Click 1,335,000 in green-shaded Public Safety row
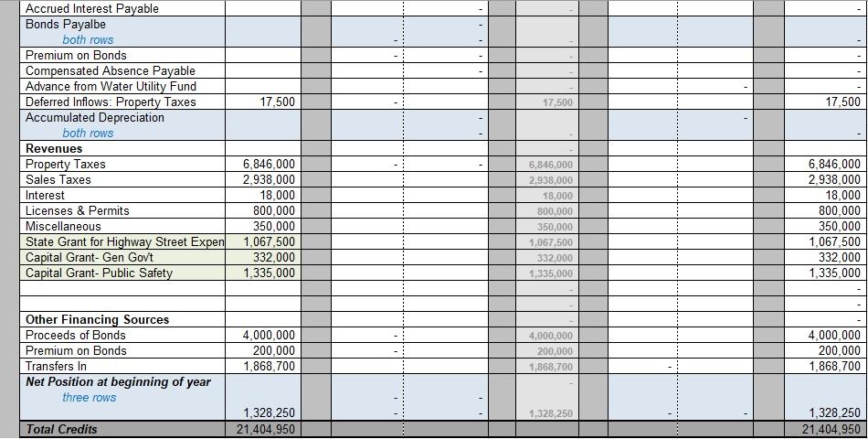Viewport: 868px width, 439px height. point(269,273)
